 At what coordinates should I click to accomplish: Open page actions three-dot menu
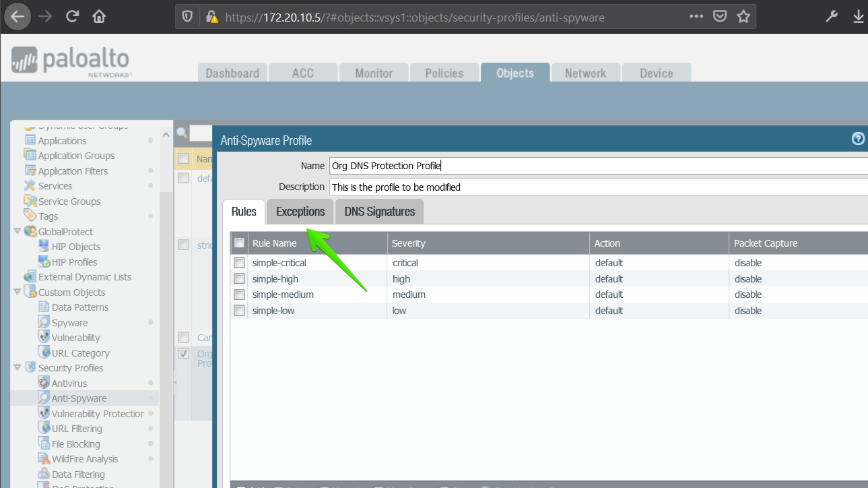pyautogui.click(x=696, y=16)
